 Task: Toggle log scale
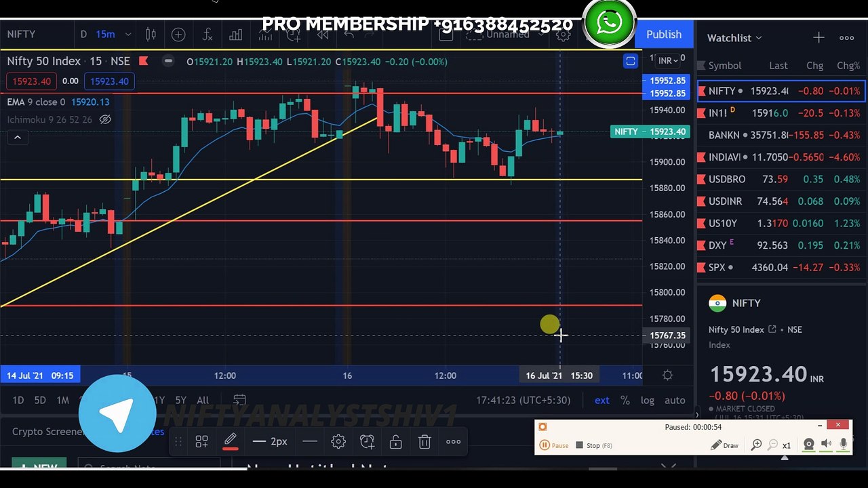coord(648,400)
